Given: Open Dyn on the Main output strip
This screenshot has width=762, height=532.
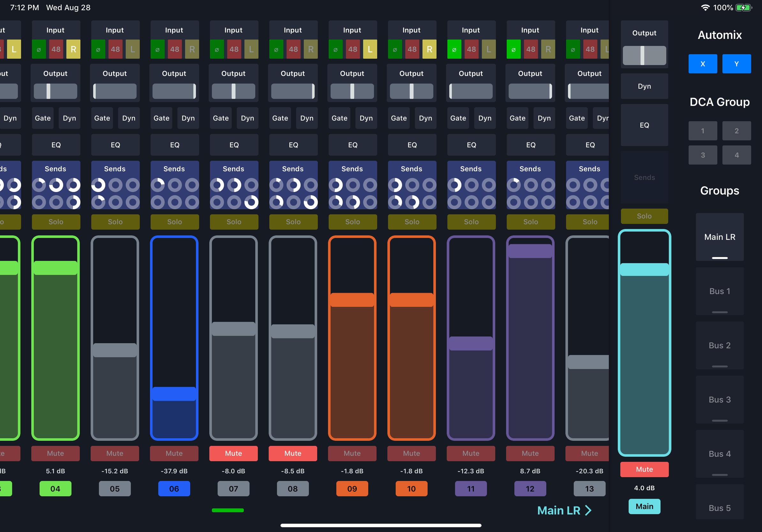Looking at the screenshot, I should click(x=644, y=86).
